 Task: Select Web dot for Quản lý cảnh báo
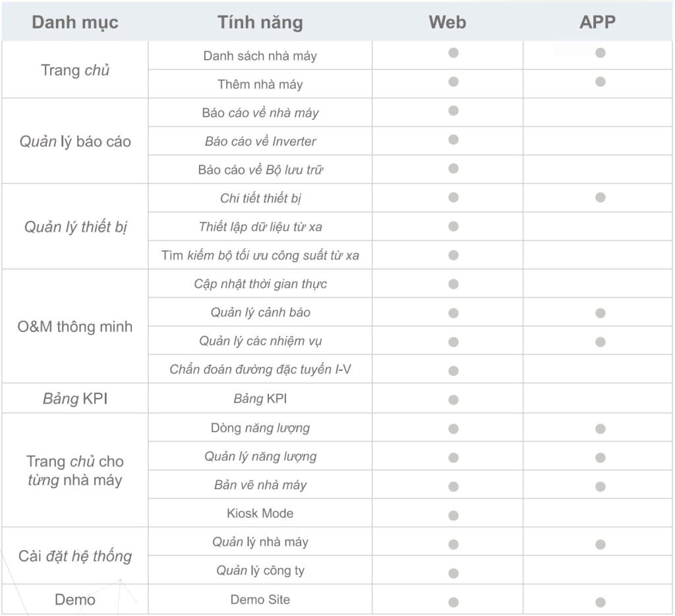(454, 313)
